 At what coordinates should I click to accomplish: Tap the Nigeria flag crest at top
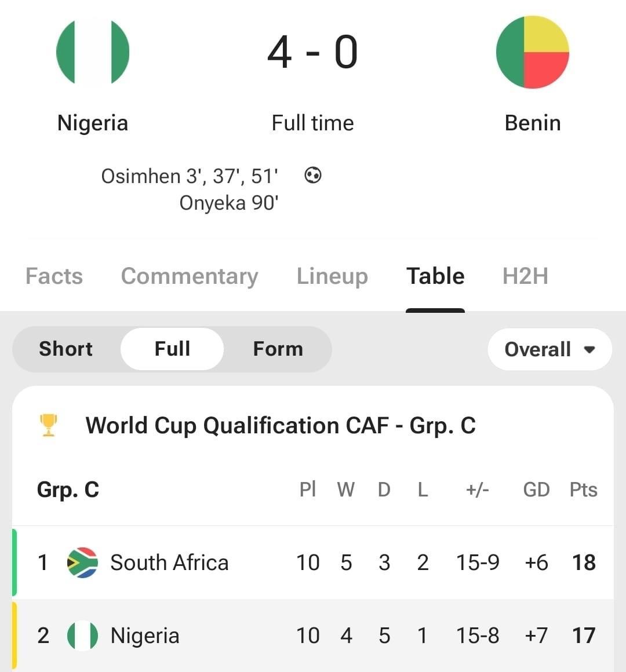pyautogui.click(x=93, y=52)
